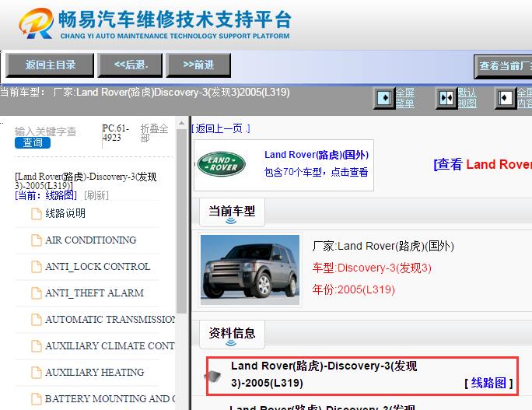Click the [查看 Land Rover link
The height and width of the screenshot is (410, 532).
point(482,165)
